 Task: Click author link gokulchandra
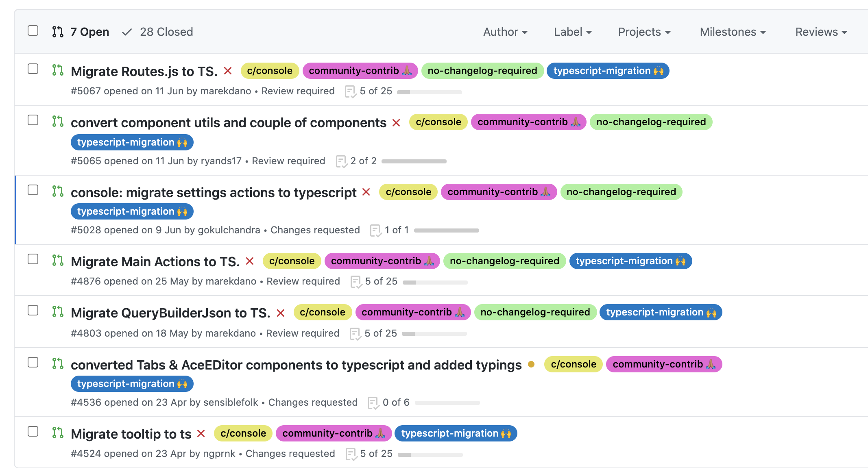(x=229, y=230)
